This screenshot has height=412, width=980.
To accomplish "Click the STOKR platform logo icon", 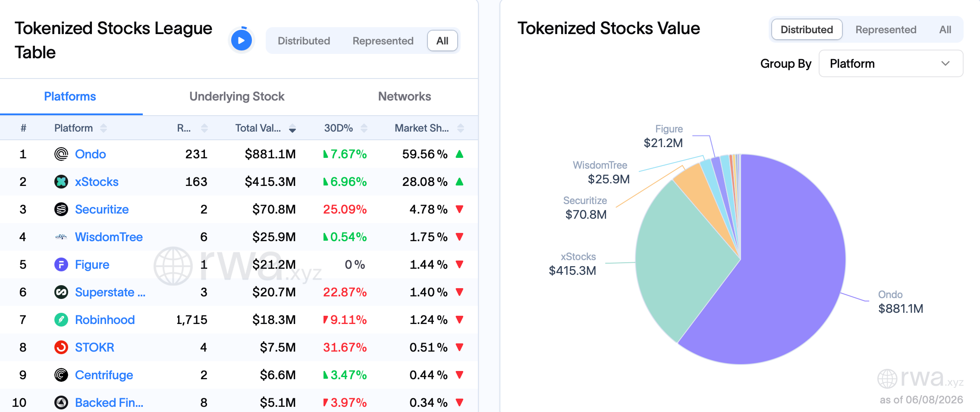I will click(61, 347).
